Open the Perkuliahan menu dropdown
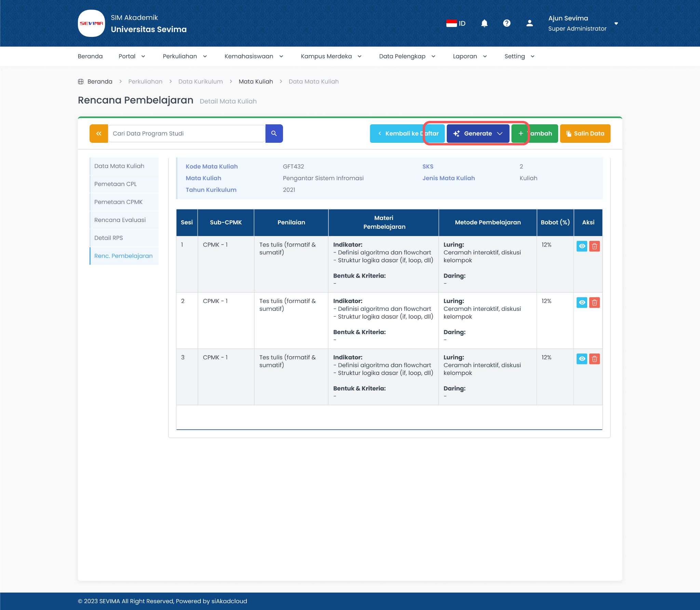This screenshot has height=610, width=700. tap(185, 56)
